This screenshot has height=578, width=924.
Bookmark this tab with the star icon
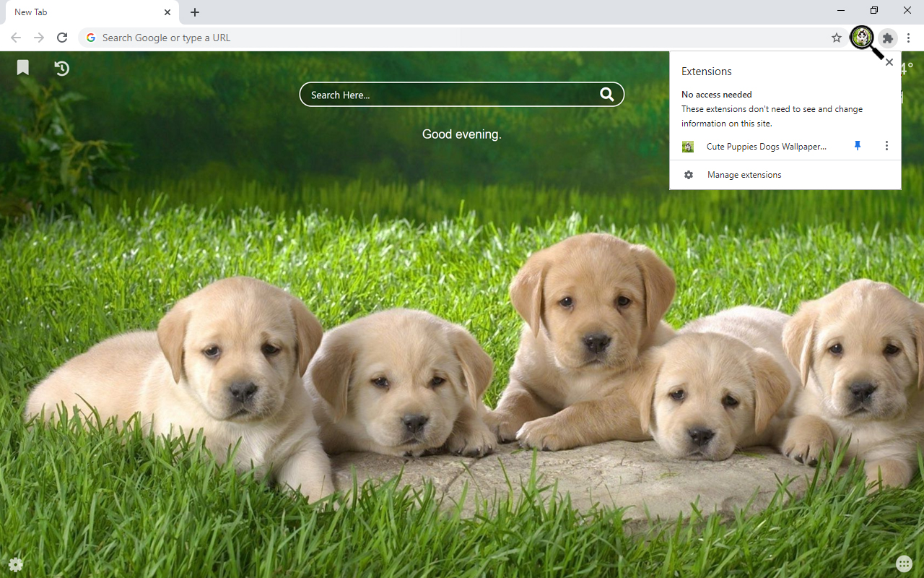pos(837,38)
